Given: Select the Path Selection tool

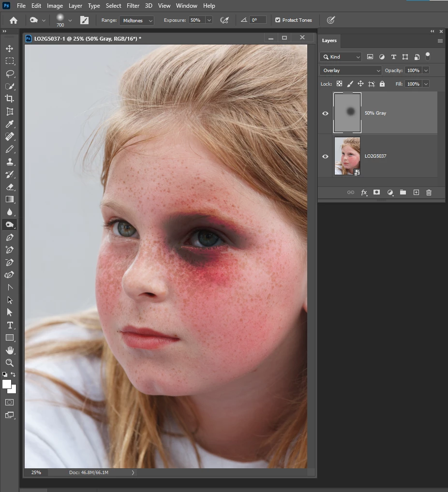Looking at the screenshot, I should [x=10, y=300].
